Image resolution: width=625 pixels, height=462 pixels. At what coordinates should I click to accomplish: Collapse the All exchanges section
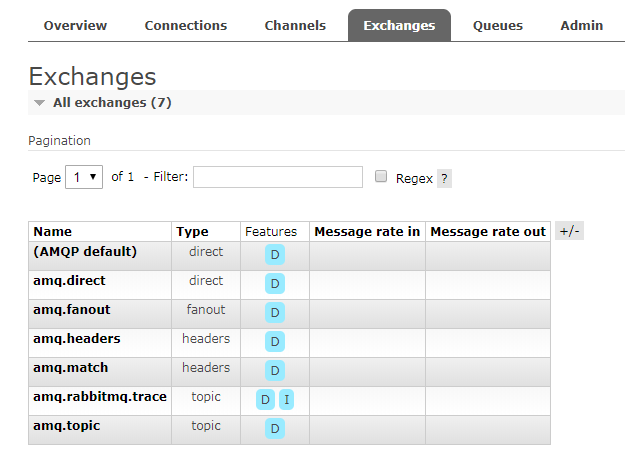(x=39, y=103)
